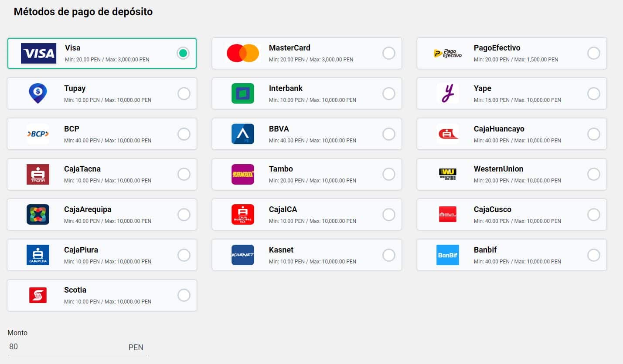Click the Kasnet name label
The height and width of the screenshot is (364, 623).
281,250
